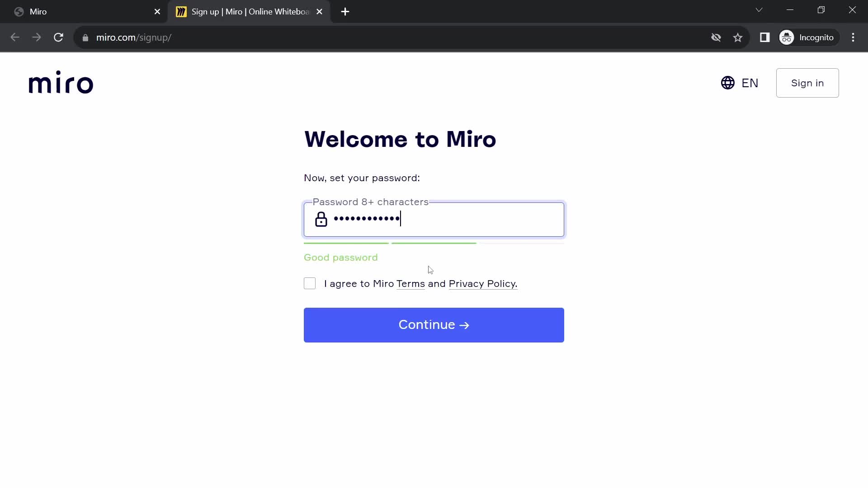Focus the password input field
868x488 pixels.
tap(434, 219)
